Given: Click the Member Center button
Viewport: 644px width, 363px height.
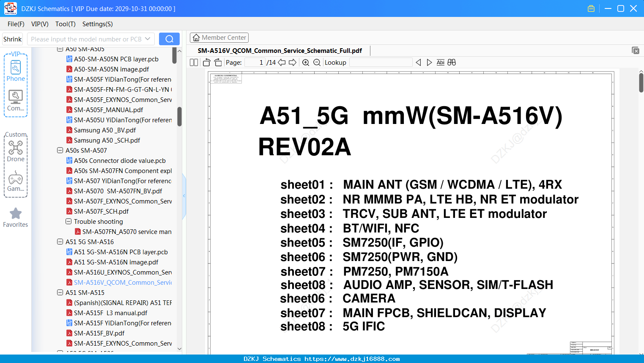Looking at the screenshot, I should [219, 38].
